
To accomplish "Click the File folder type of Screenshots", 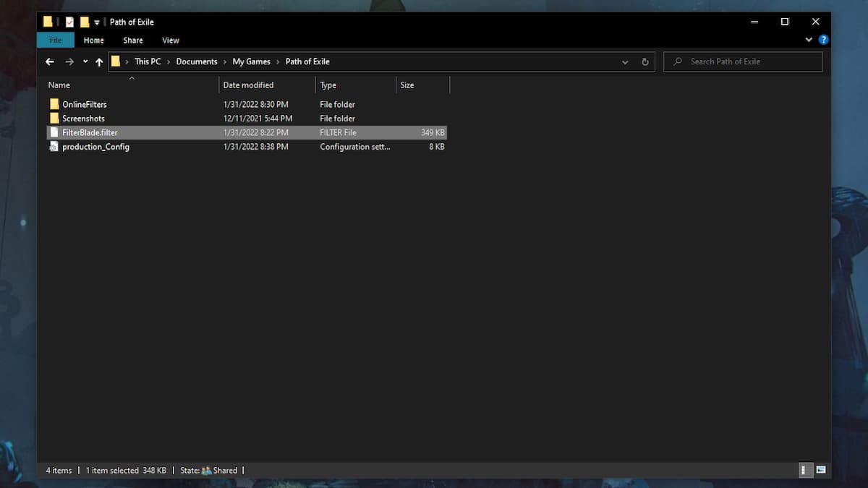I will coord(338,119).
